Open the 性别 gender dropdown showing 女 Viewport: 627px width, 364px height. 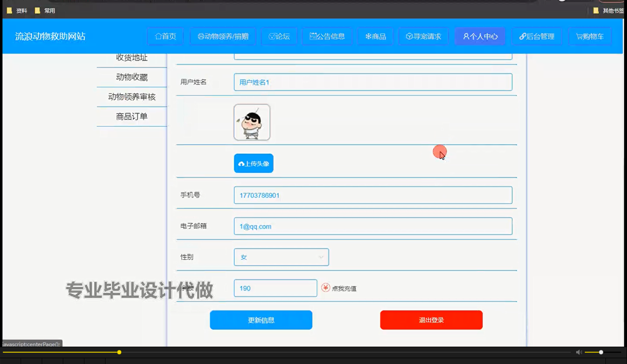tap(281, 257)
